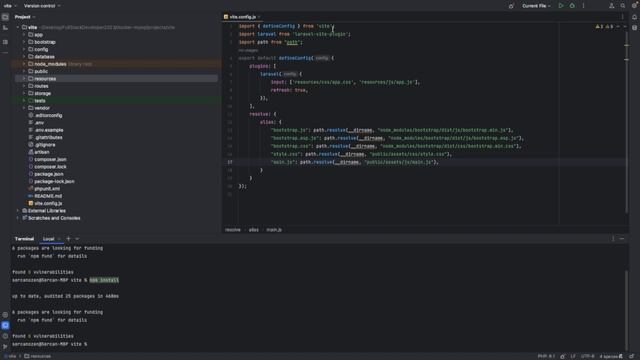Open the Structure tool window icon
Image resolution: width=640 pixels, height=360 pixels.
point(5,42)
